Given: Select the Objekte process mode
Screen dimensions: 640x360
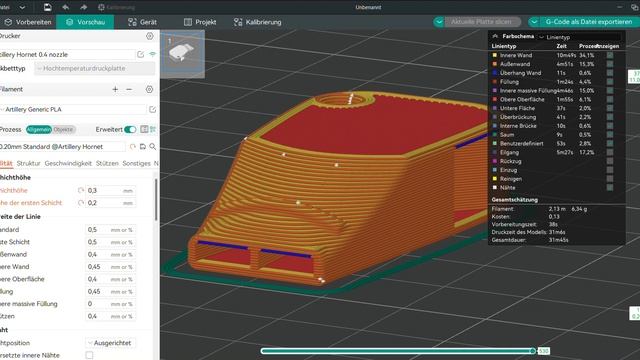Looking at the screenshot, I should click(x=63, y=129).
